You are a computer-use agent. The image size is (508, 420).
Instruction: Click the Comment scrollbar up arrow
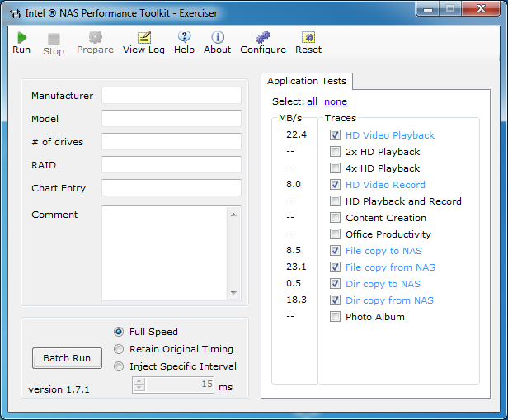click(x=233, y=215)
